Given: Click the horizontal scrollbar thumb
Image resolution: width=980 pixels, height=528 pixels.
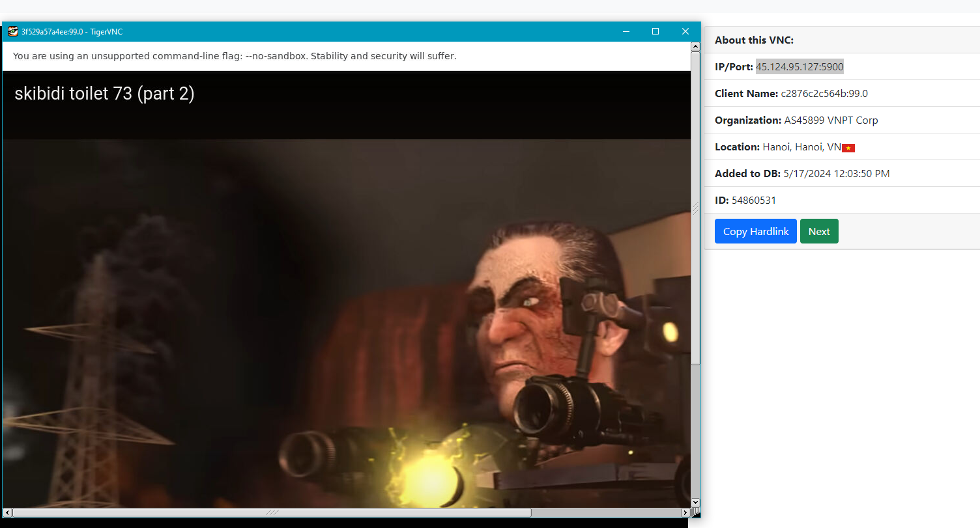Looking at the screenshot, I should (272, 512).
